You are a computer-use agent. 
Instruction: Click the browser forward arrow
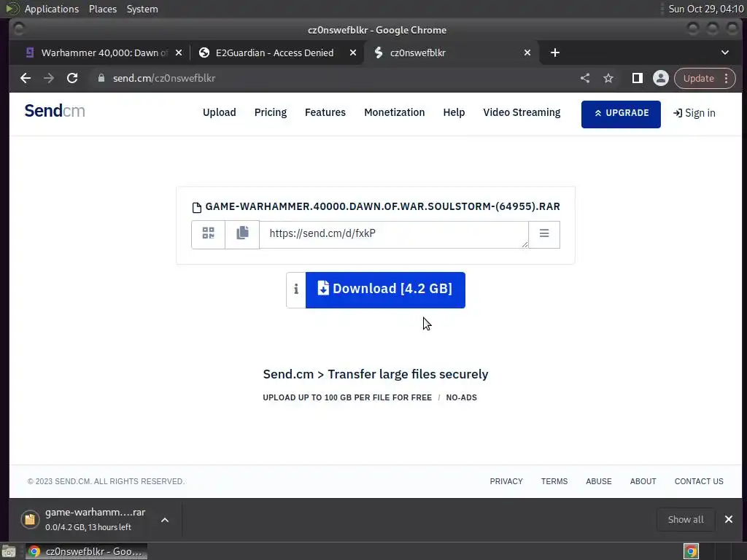(49, 78)
